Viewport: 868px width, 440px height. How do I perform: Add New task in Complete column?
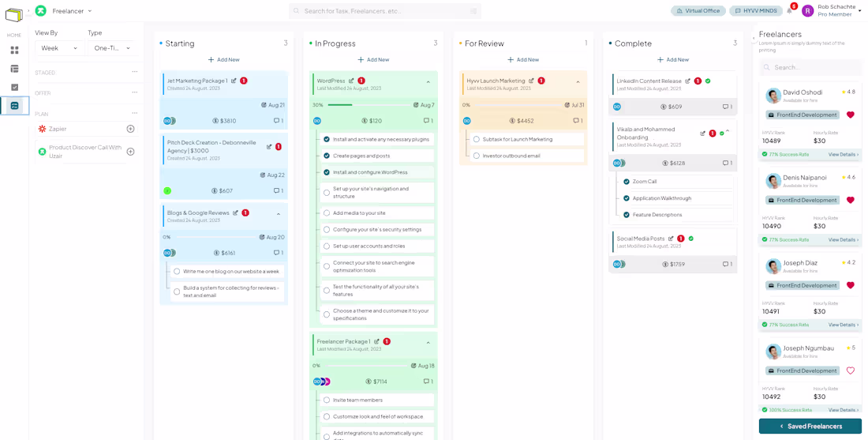pyautogui.click(x=673, y=59)
